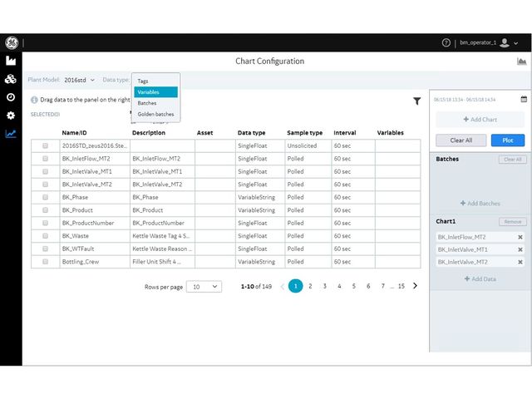Open the settings gear in sidebar
This screenshot has height=399, width=532.
(11, 116)
